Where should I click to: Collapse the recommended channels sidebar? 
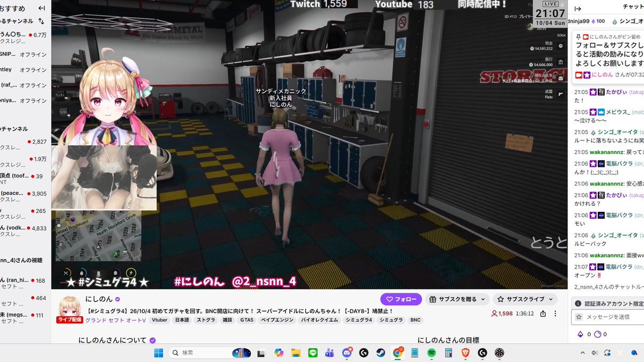(41, 8)
